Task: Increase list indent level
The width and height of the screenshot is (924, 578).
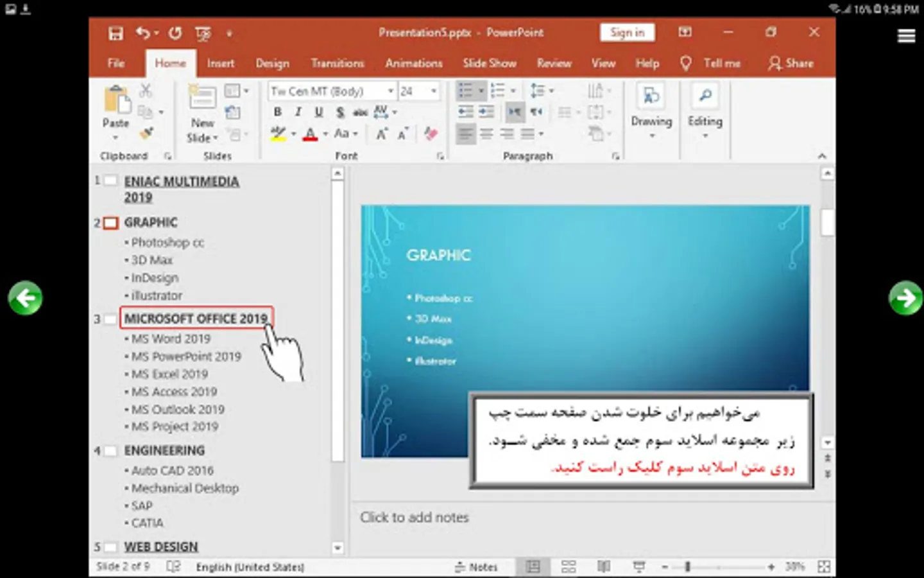Action: pos(486,112)
